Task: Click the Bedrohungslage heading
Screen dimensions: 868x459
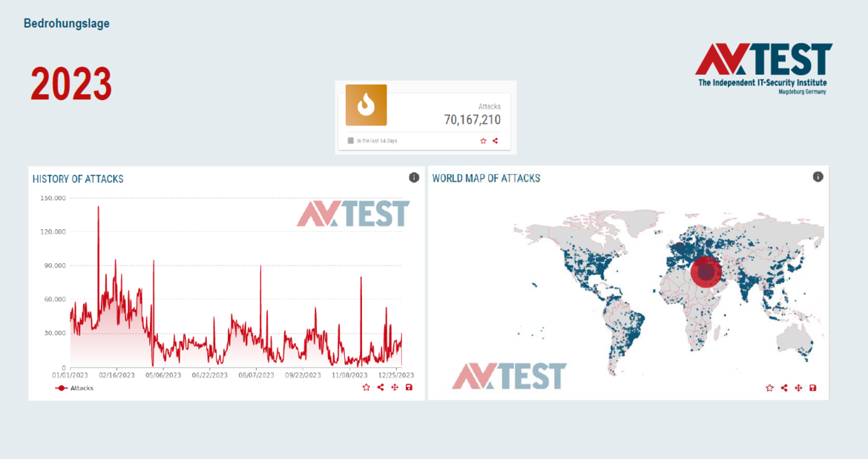Action: [x=67, y=24]
